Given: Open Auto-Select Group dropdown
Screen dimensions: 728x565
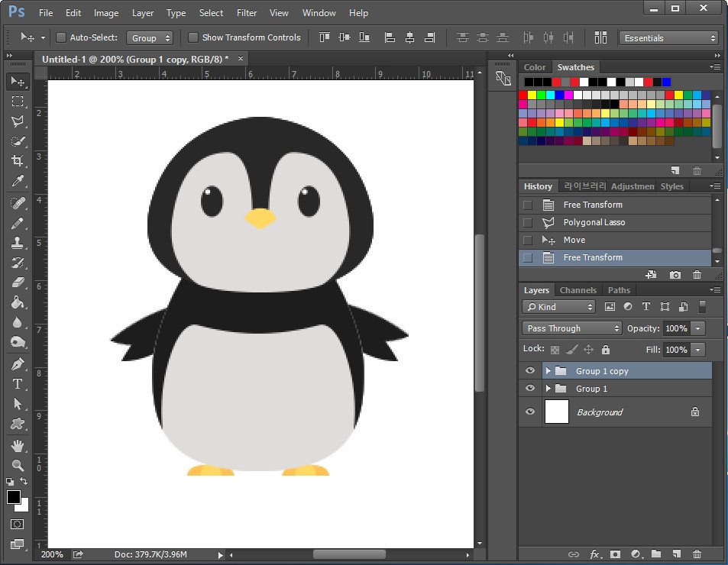Looking at the screenshot, I should [150, 37].
